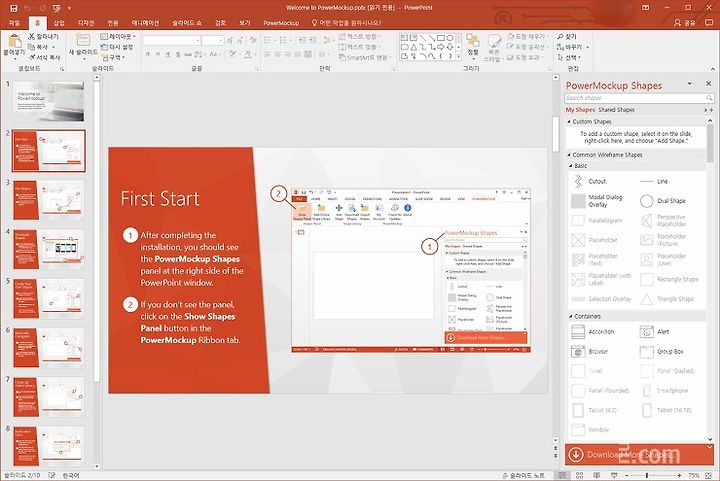Viewport: 720px width, 481px height.
Task: Click the New Slide (새 슬라이드) icon
Action: tap(83, 40)
